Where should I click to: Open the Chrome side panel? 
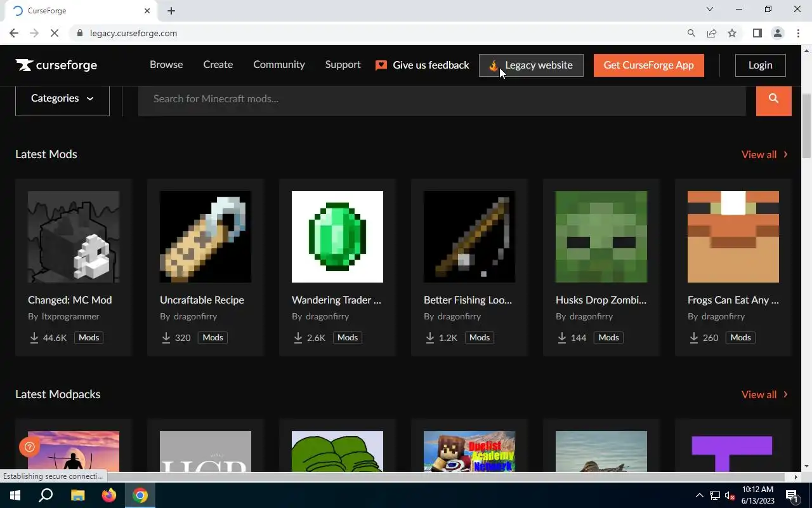(x=757, y=33)
